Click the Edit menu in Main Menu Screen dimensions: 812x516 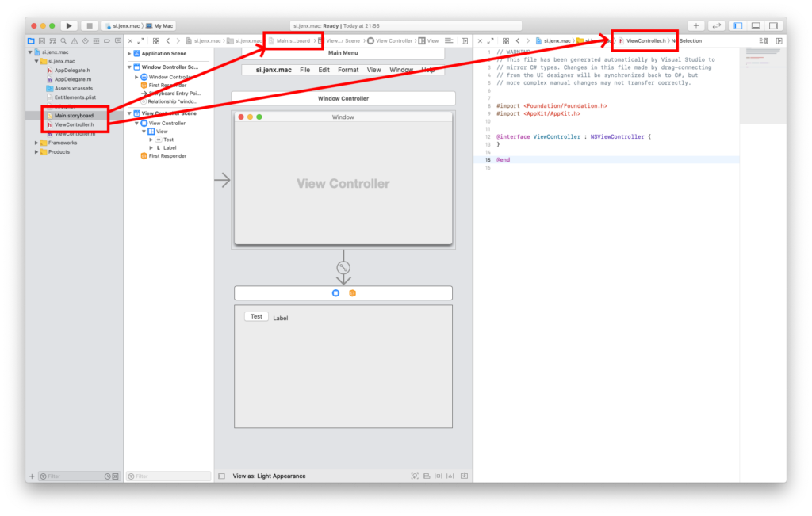tap(324, 70)
